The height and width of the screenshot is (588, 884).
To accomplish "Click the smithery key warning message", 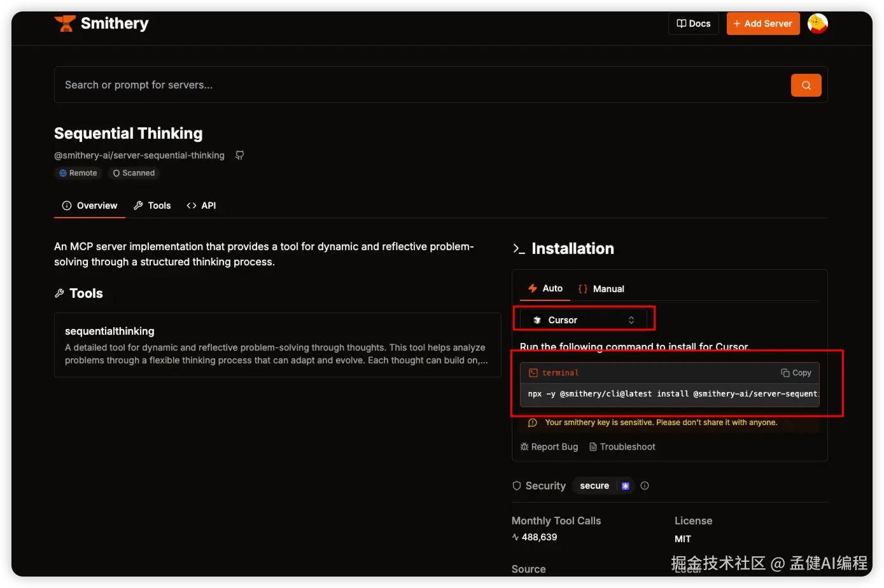I will pos(661,423).
